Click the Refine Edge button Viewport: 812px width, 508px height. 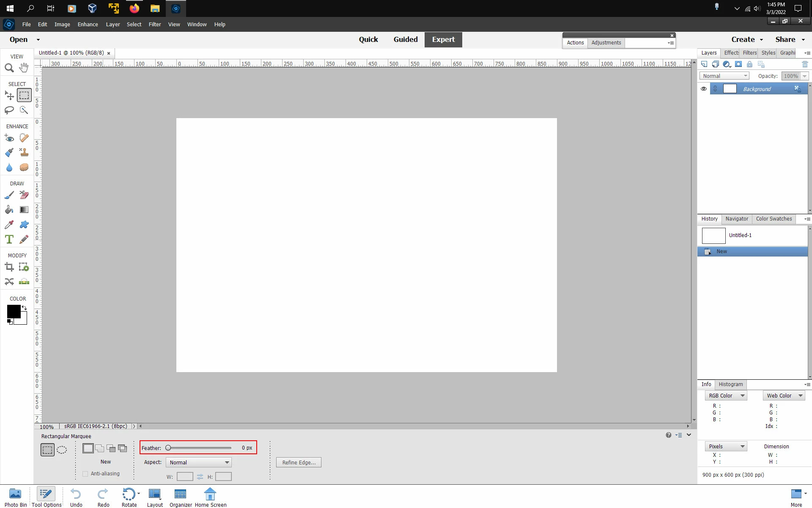pyautogui.click(x=299, y=462)
